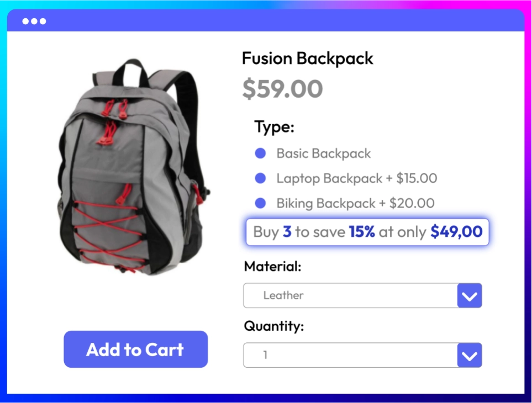Click the Basic Backpack label text

324,154
